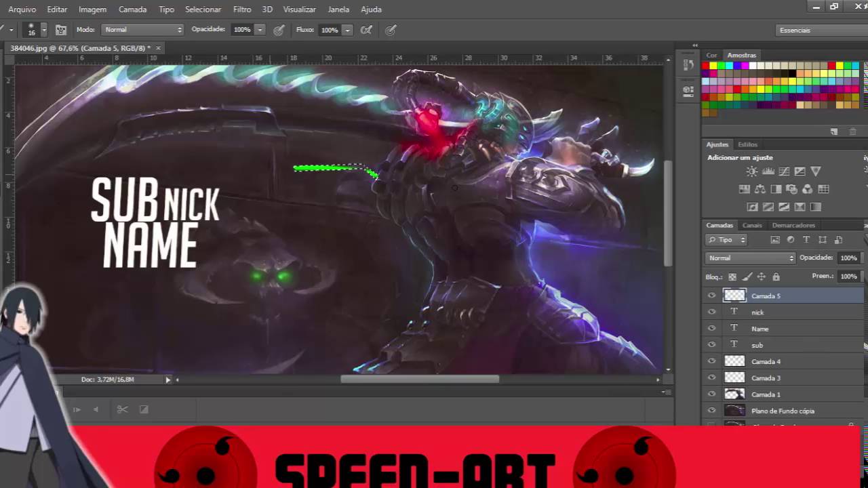The image size is (868, 488).
Task: Close the 384046.jpg document tab
Action: 158,48
